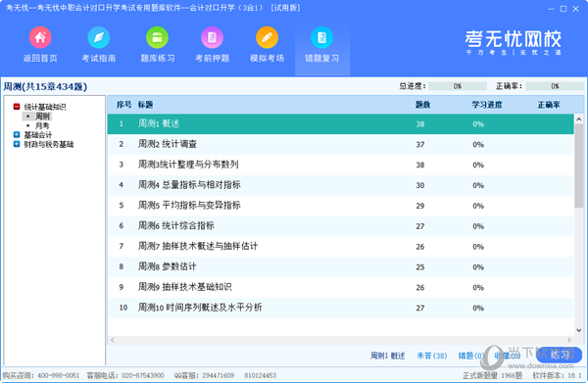
Task: Click the 客服电话 number in status bar
Action: point(142,375)
